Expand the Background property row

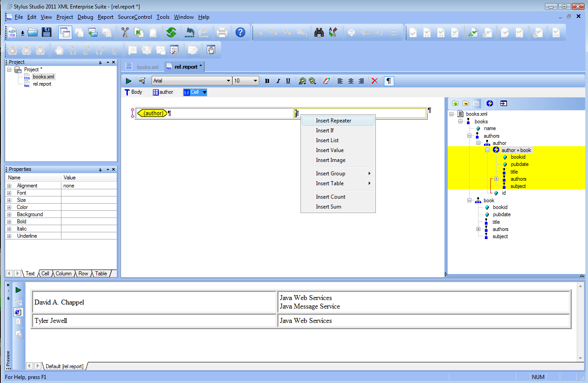point(9,214)
